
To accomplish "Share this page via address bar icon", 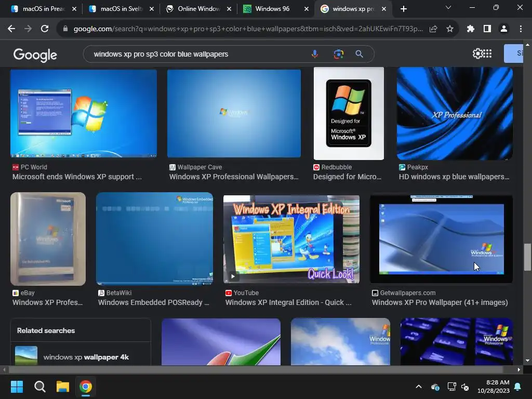I will click(x=433, y=29).
